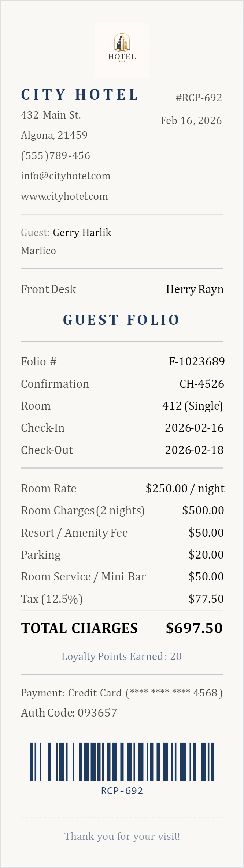Open the info@cityhotel.com email address
This screenshot has height=868, width=244.
[x=66, y=176]
